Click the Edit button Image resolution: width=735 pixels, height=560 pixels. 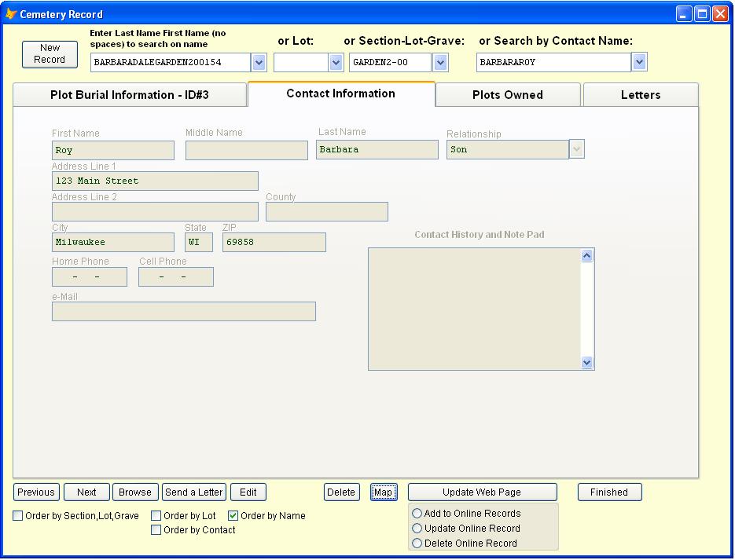pyautogui.click(x=248, y=492)
